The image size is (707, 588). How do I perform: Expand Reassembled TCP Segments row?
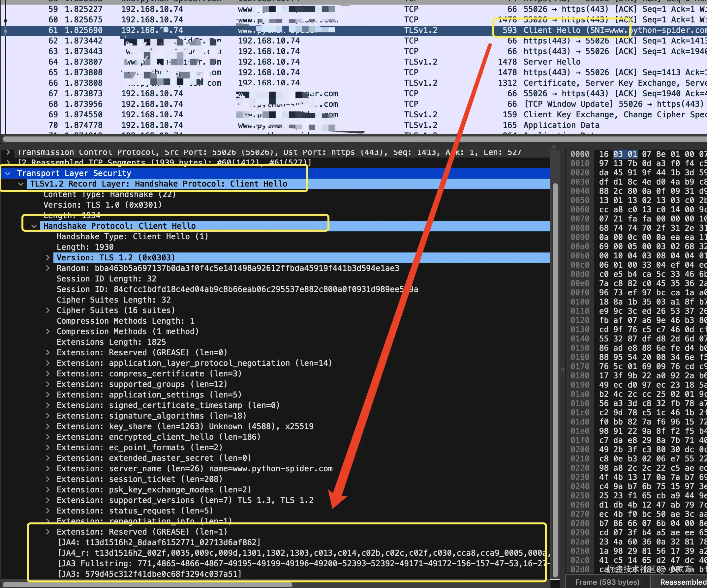8,162
